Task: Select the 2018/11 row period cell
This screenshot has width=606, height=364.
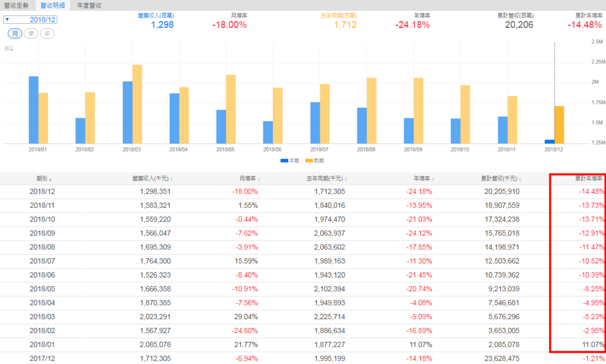Action: click(42, 205)
